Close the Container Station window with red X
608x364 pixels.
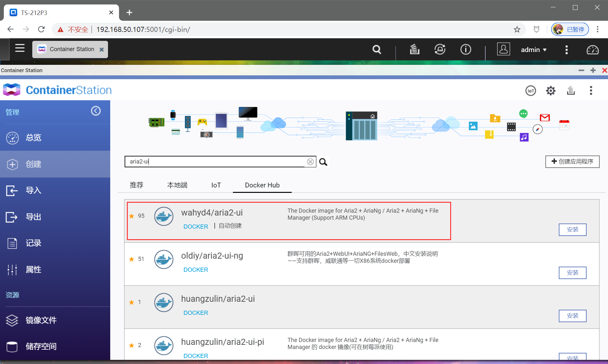pyautogui.click(x=604, y=70)
